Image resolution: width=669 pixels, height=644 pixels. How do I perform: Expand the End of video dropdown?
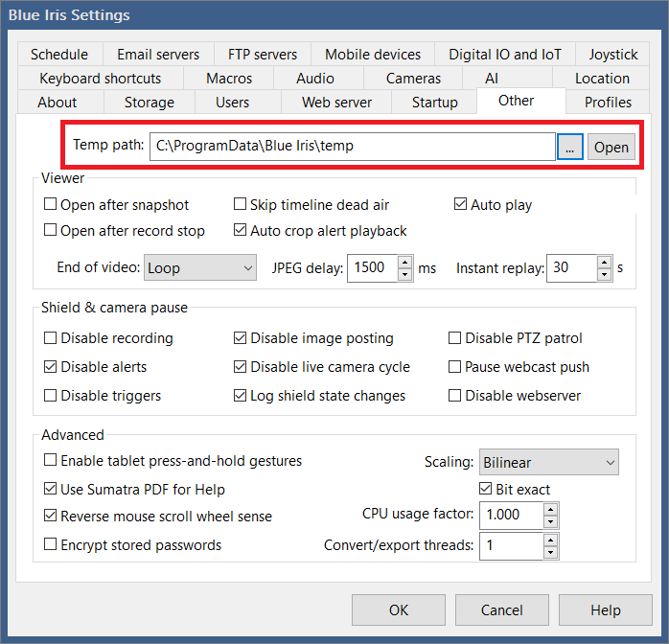point(200,267)
